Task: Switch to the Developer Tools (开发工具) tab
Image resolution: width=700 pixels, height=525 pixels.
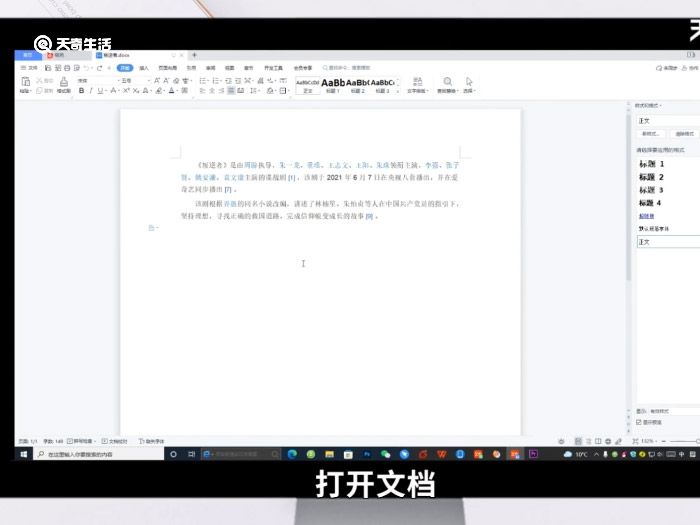Action: point(273,68)
